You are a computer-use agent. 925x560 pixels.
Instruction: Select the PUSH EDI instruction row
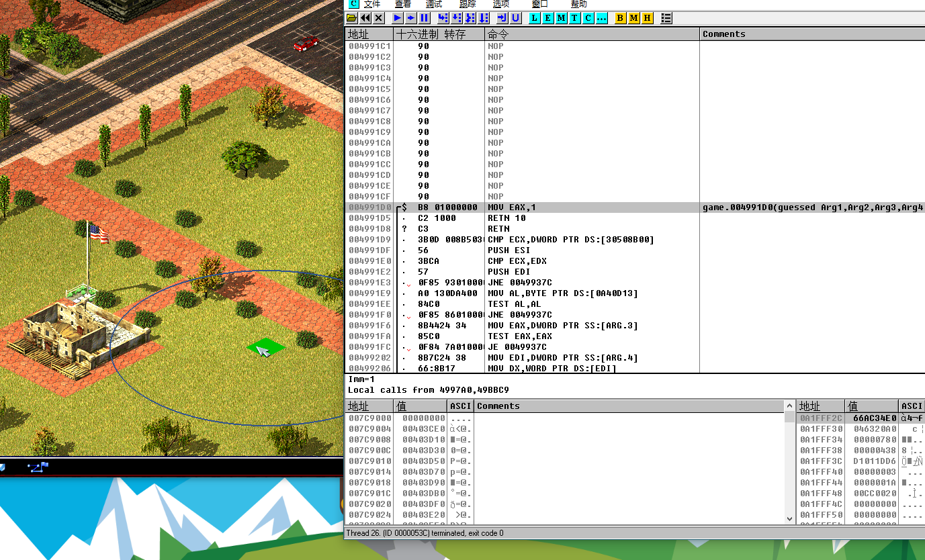click(x=635, y=272)
